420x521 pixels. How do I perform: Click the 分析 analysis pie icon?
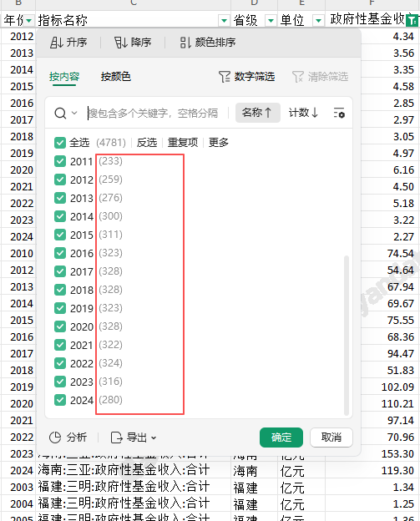pyautogui.click(x=55, y=438)
